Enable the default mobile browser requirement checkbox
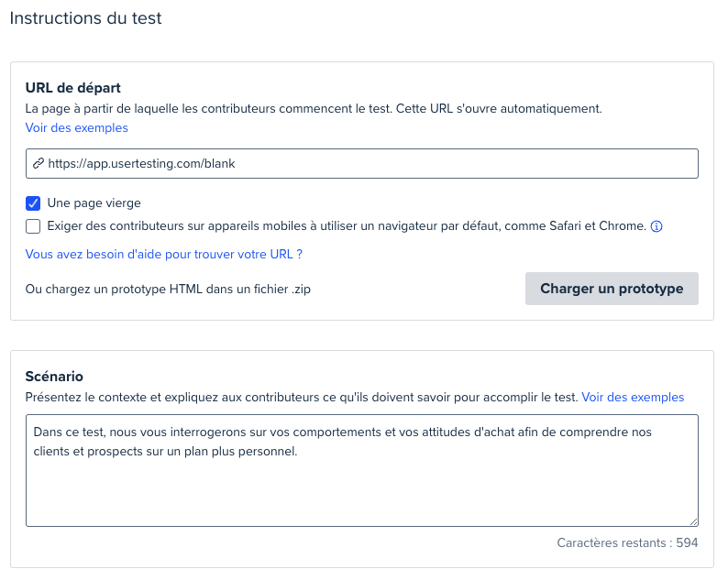The height and width of the screenshot is (580, 728). pos(33,226)
